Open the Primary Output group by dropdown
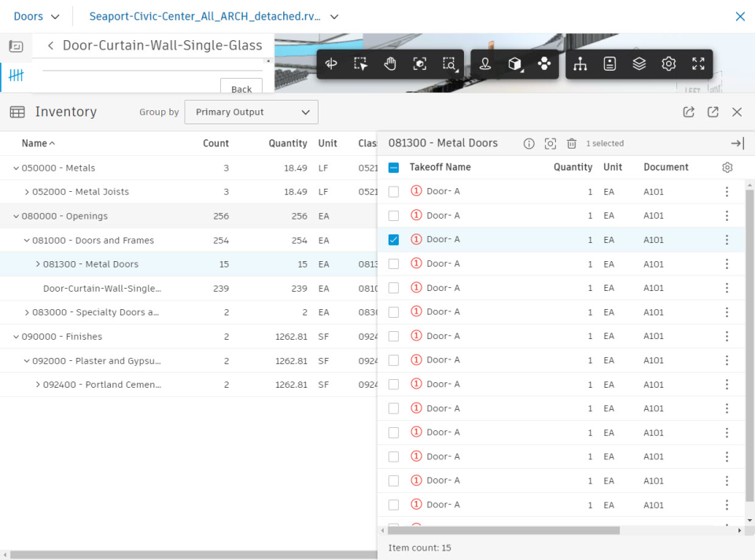Viewport: 755px width, 560px height. (x=251, y=112)
